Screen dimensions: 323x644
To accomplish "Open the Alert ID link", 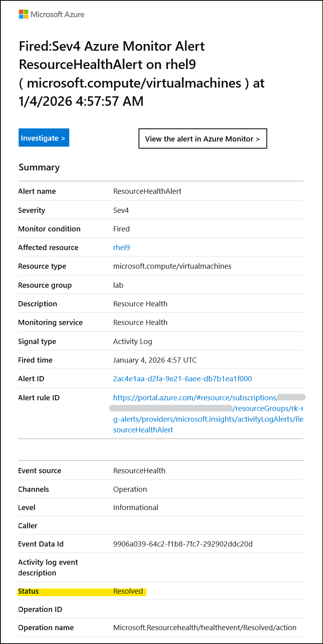I will pos(182,378).
